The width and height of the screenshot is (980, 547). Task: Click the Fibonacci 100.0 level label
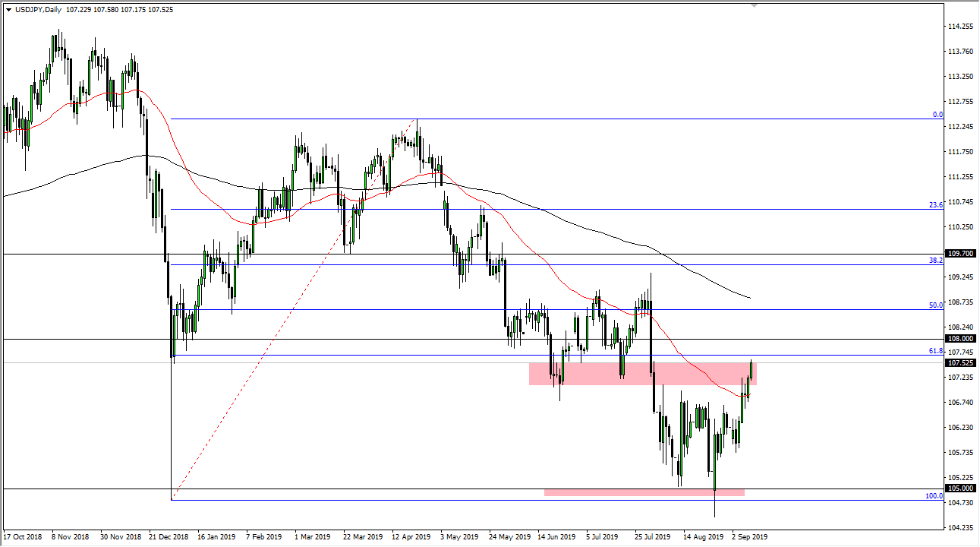point(934,496)
